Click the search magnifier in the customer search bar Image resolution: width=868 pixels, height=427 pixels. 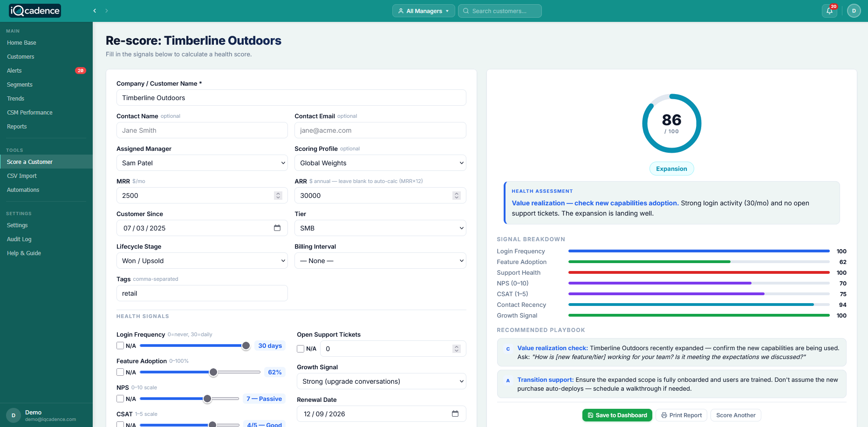coord(465,11)
